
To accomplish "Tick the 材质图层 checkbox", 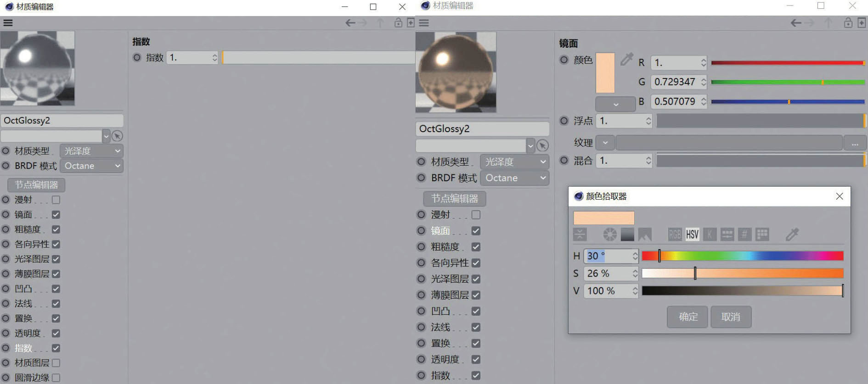I will [x=56, y=363].
